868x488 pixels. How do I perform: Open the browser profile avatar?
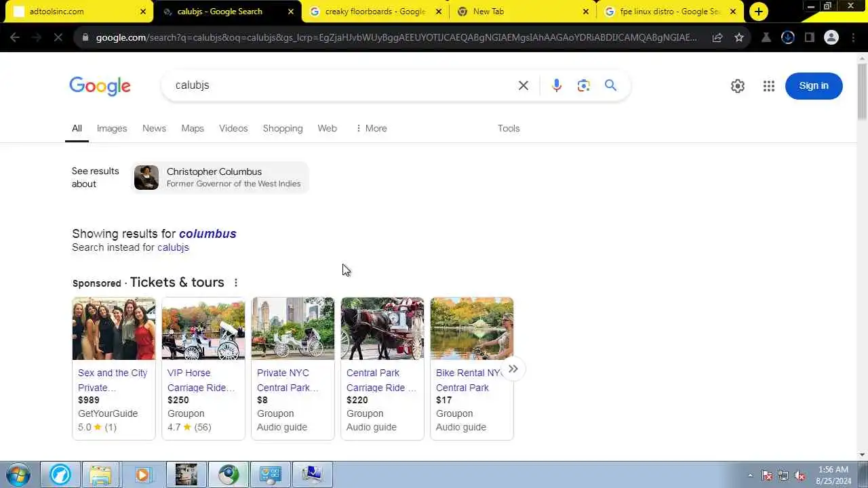[x=831, y=38]
